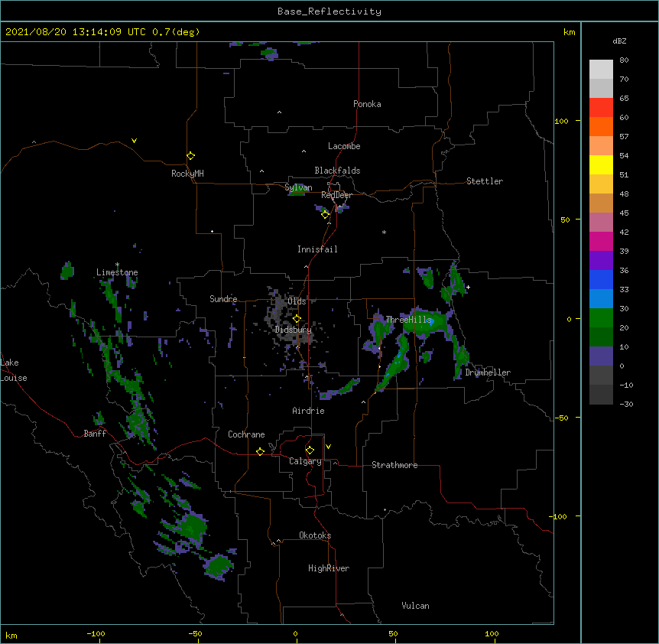Select the topmost light gray legend swatch
The height and width of the screenshot is (644, 659).
[x=601, y=69]
